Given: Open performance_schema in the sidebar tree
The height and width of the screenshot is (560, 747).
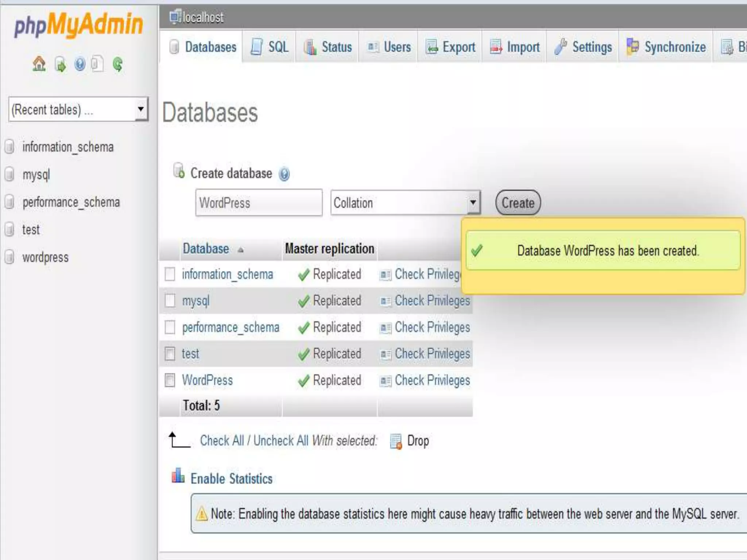Looking at the screenshot, I should (x=71, y=202).
